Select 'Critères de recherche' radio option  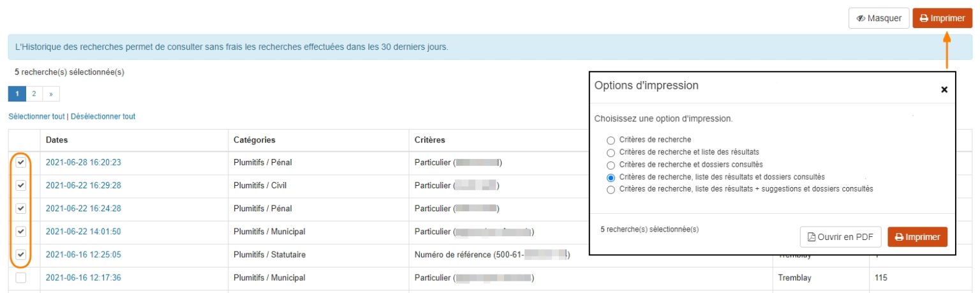click(611, 140)
